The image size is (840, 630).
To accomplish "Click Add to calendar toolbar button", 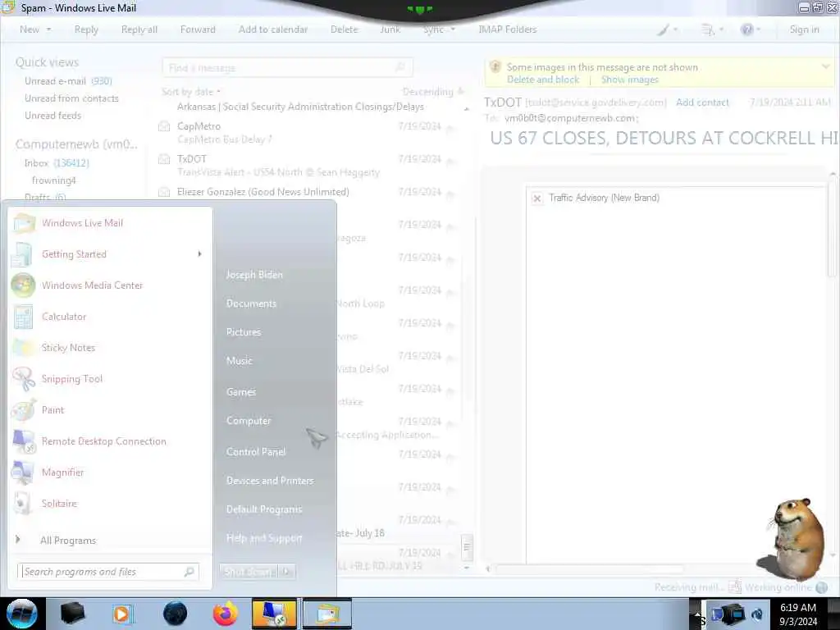I will coord(272,30).
